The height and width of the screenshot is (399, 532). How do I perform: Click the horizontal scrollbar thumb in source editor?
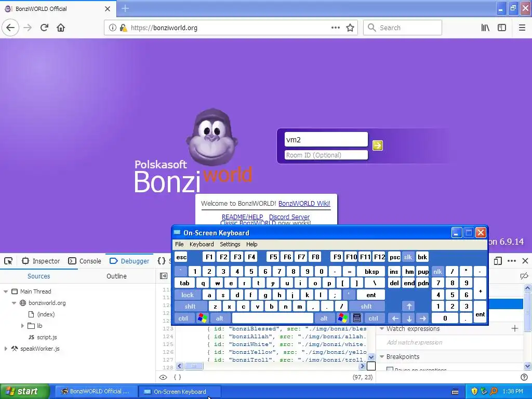pos(194,366)
